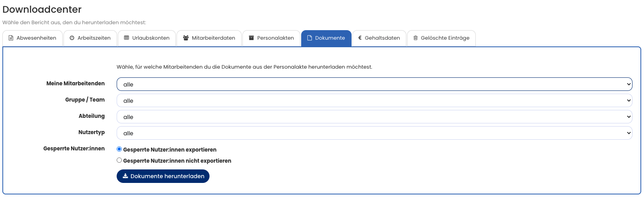Click the download icon in the download button

[125, 176]
